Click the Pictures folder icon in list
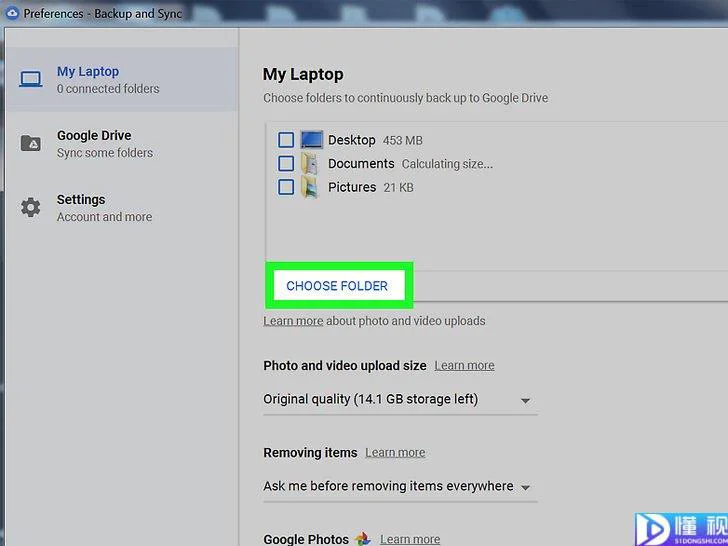728x546 pixels. click(x=310, y=187)
